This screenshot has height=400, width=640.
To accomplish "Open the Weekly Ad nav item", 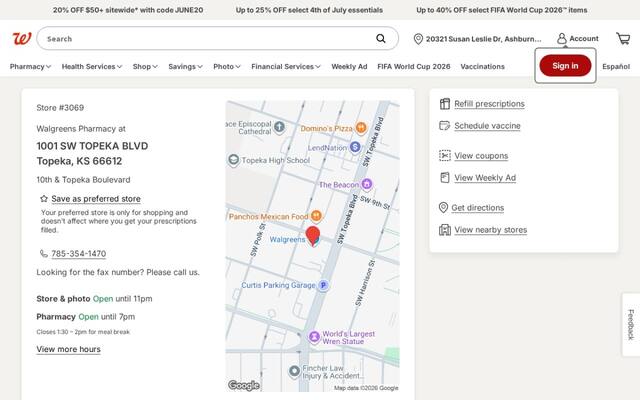I will point(349,67).
